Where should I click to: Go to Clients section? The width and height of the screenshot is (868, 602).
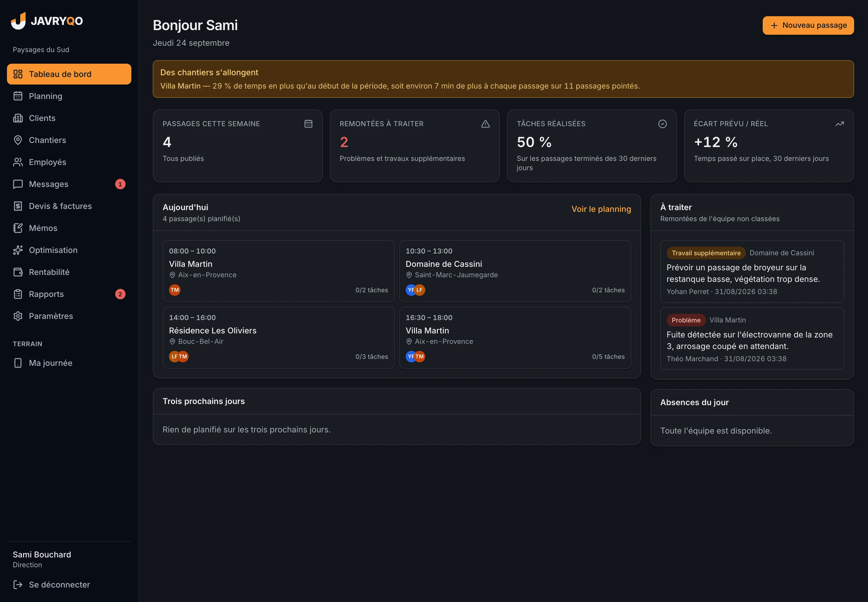[69, 118]
